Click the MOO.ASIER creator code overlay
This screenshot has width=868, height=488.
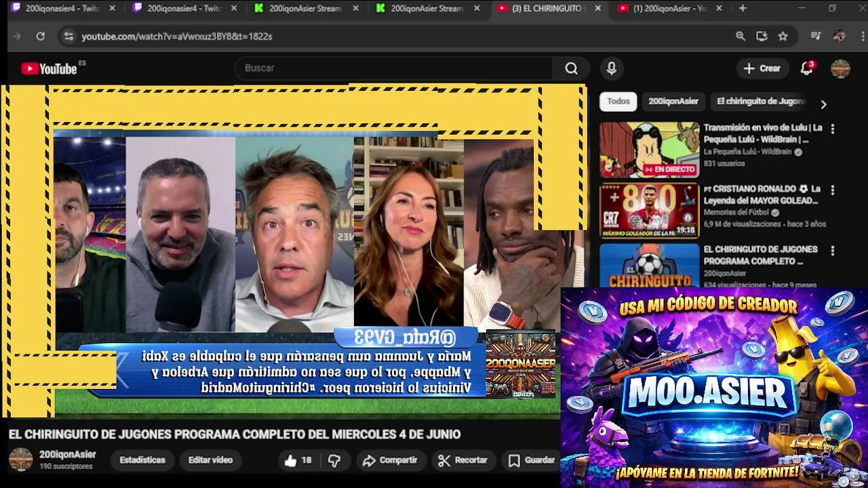coord(714,388)
